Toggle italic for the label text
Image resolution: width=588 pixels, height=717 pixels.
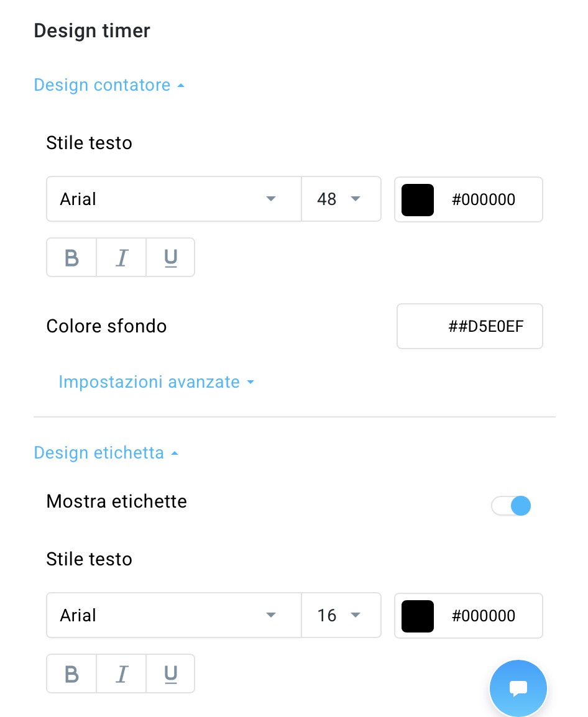pos(121,674)
